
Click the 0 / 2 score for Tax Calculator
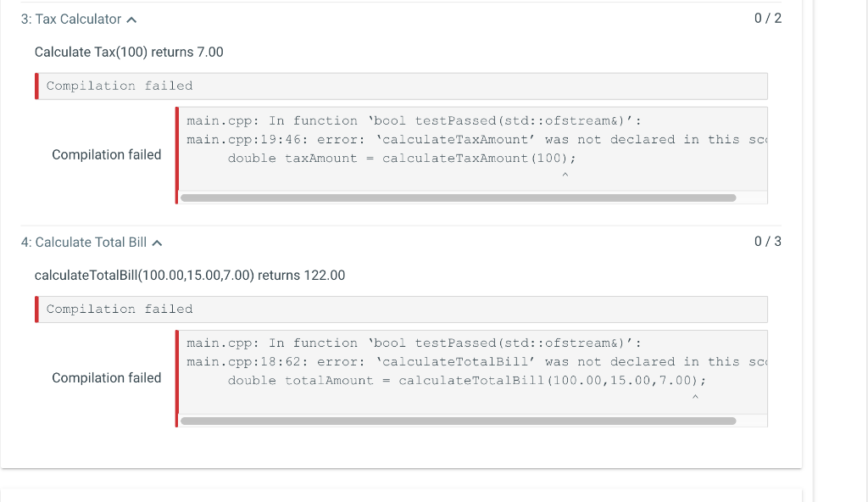point(768,19)
